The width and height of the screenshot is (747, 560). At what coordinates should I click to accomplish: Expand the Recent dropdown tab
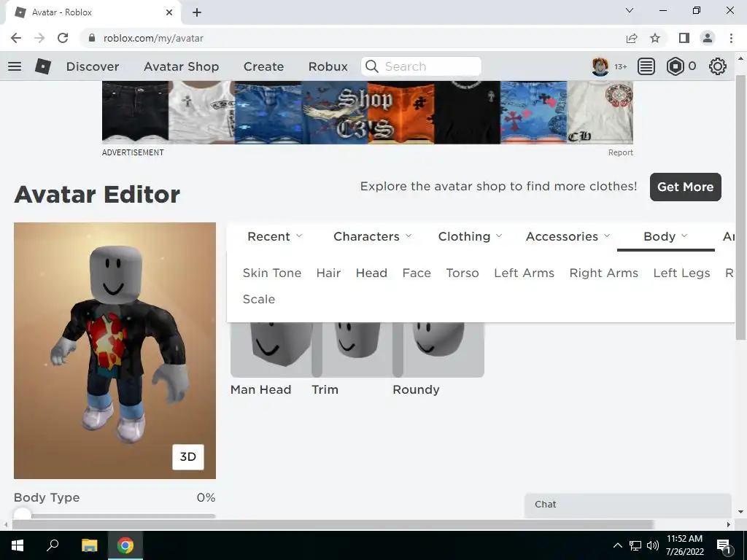tap(275, 237)
